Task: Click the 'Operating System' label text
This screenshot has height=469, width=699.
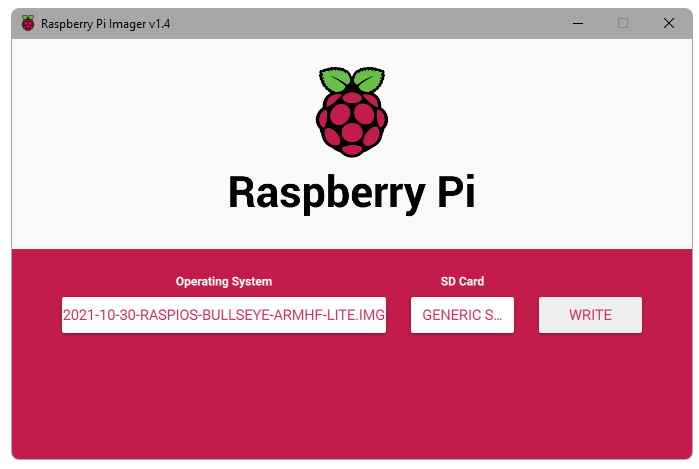Action: coord(224,281)
